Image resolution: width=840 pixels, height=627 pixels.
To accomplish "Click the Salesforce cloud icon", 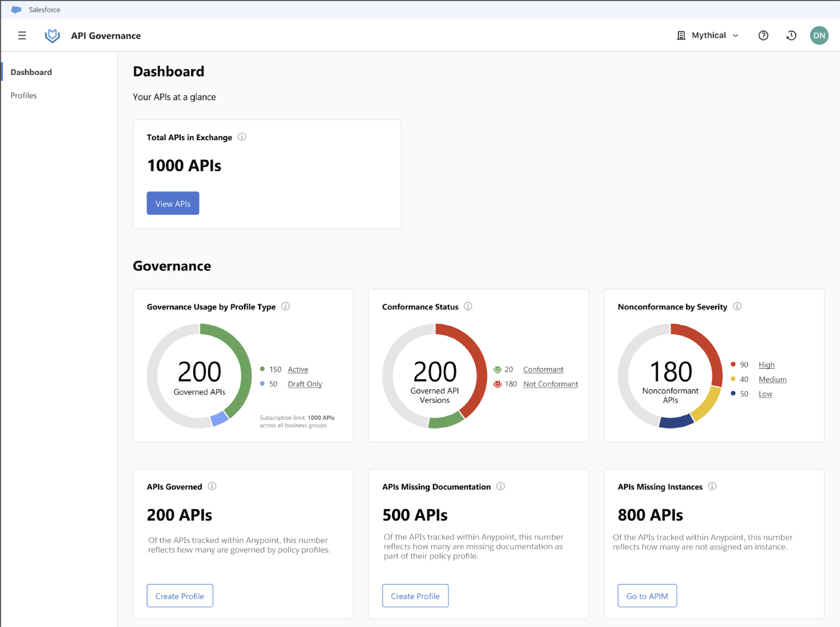I will tap(15, 9).
